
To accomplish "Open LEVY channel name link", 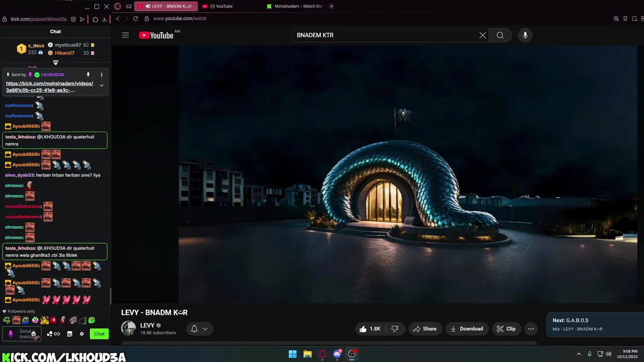I will [147, 325].
